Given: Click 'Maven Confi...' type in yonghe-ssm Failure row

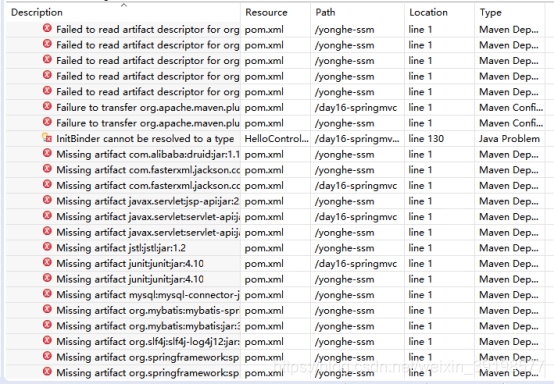Looking at the screenshot, I should click(511, 123).
